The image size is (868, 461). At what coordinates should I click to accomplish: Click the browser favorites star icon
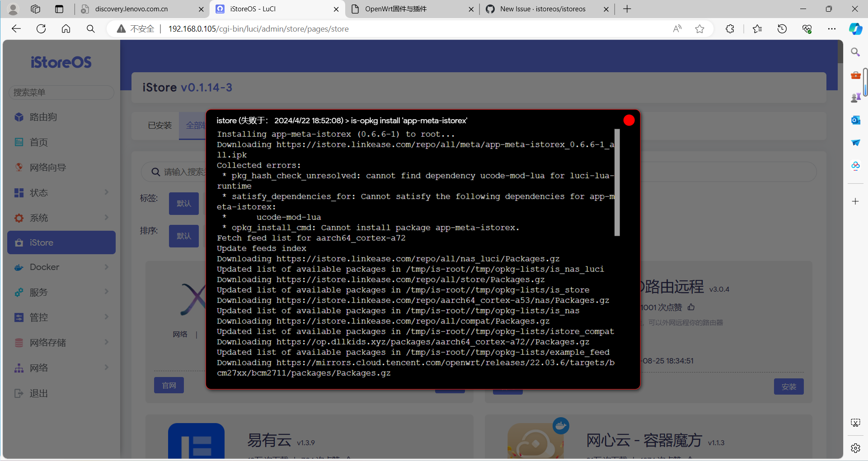coord(699,29)
